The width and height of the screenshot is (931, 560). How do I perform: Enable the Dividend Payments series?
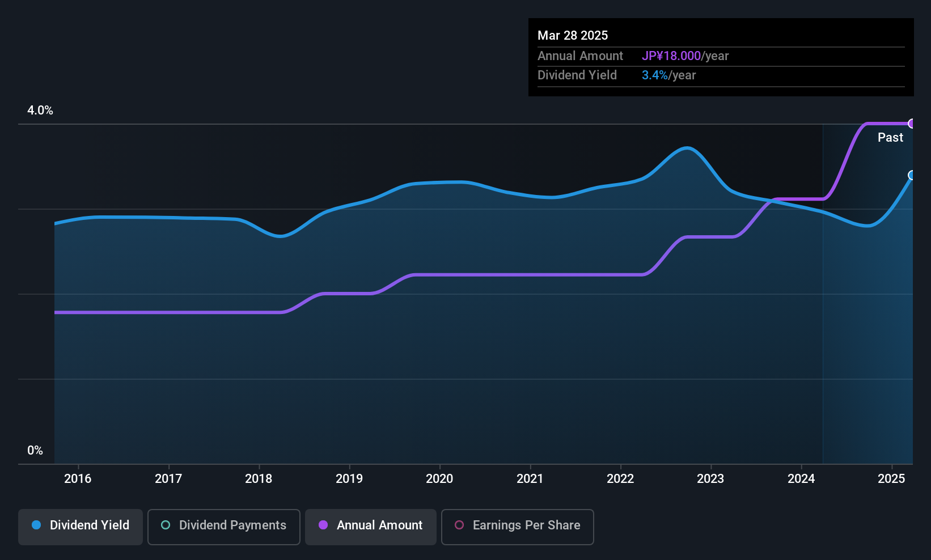[x=224, y=527]
